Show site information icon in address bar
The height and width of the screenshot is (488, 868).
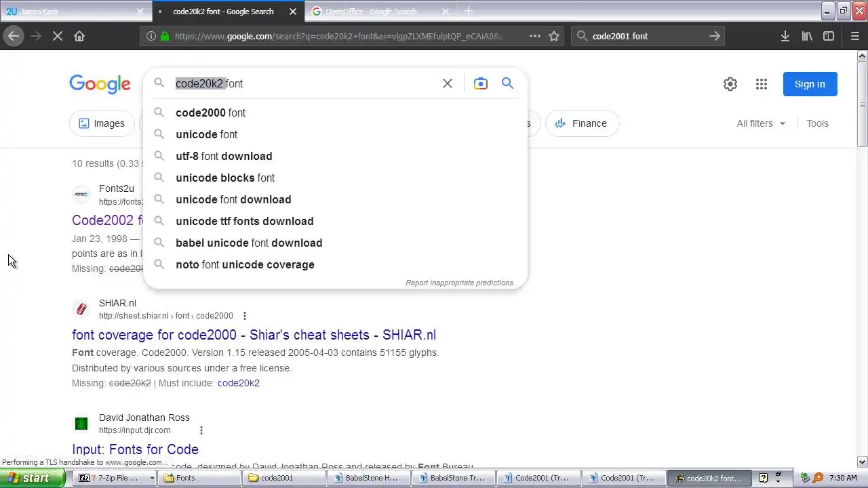[151, 36]
